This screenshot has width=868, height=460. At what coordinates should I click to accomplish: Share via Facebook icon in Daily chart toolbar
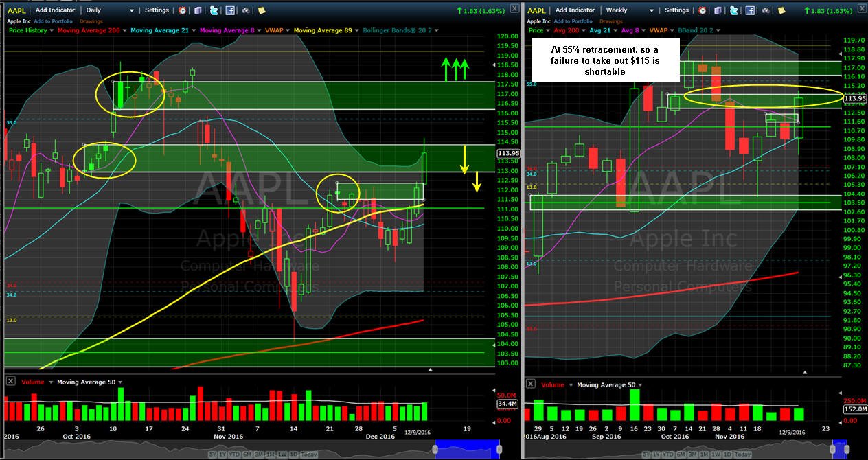[x=230, y=10]
